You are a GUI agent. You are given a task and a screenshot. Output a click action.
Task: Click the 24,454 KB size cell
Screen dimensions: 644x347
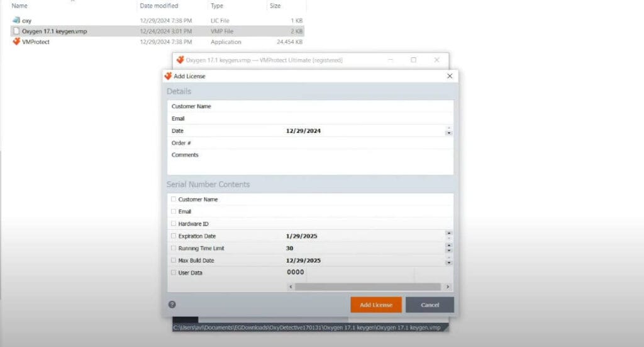[x=289, y=42]
